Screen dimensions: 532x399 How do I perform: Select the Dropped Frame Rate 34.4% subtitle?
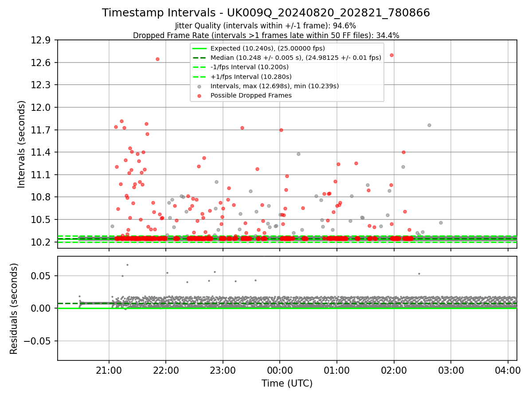point(266,35)
